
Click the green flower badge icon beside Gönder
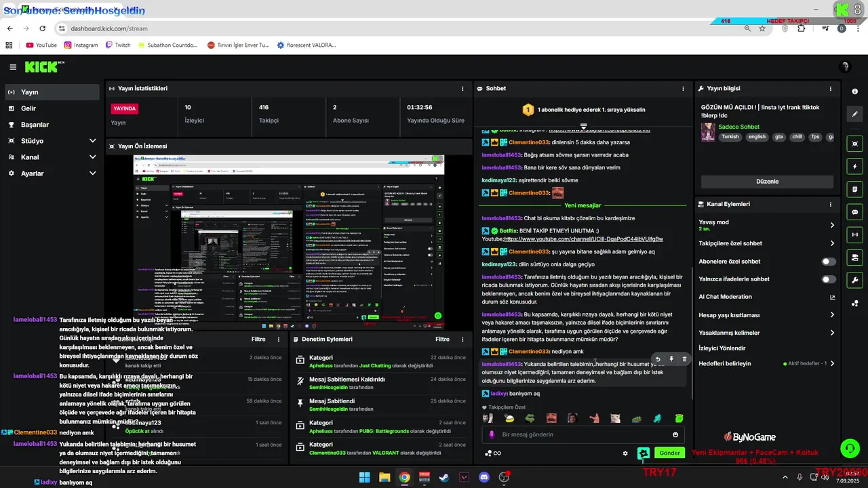click(x=644, y=453)
